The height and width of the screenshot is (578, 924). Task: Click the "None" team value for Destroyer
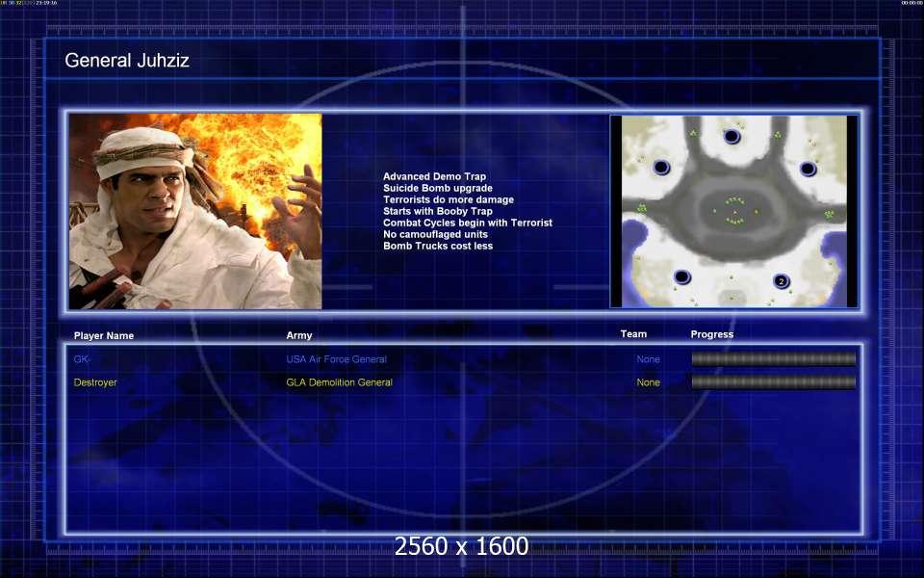click(x=648, y=382)
